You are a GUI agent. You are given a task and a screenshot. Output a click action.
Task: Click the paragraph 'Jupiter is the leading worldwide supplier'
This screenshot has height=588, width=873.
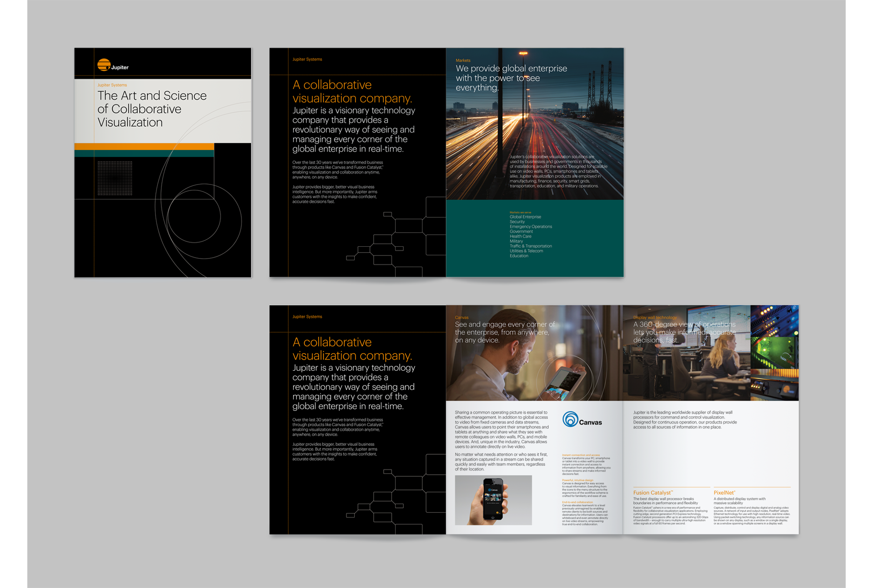pyautogui.click(x=685, y=420)
